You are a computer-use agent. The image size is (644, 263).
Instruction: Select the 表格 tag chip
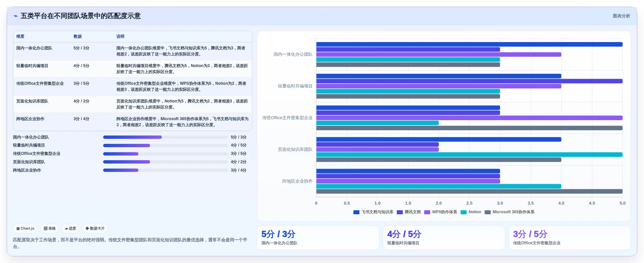[50, 229]
